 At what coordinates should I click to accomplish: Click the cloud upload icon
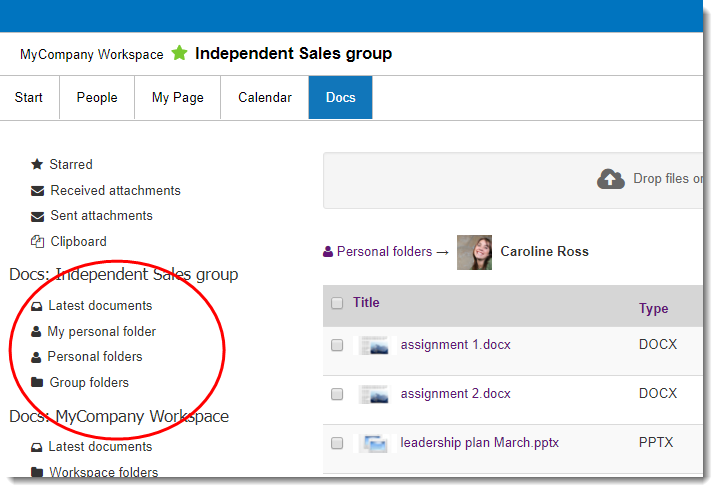point(610,179)
